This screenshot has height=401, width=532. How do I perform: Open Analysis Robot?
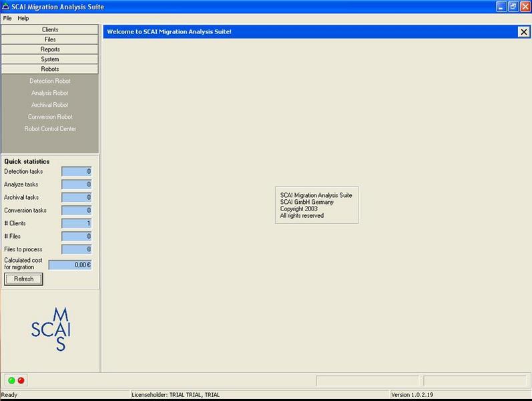click(50, 93)
